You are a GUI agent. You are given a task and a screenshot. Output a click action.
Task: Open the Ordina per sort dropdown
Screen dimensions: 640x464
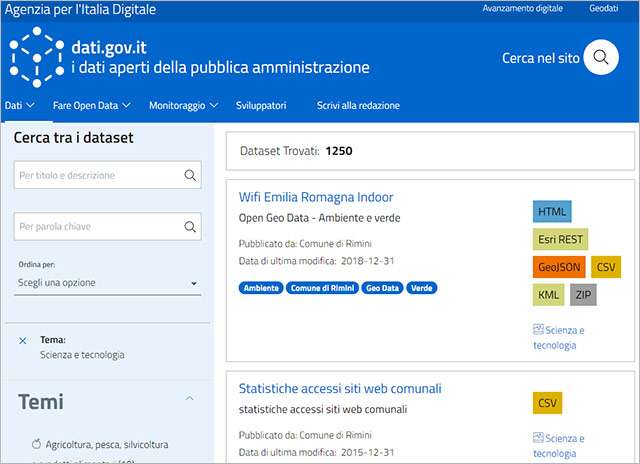[x=107, y=282]
